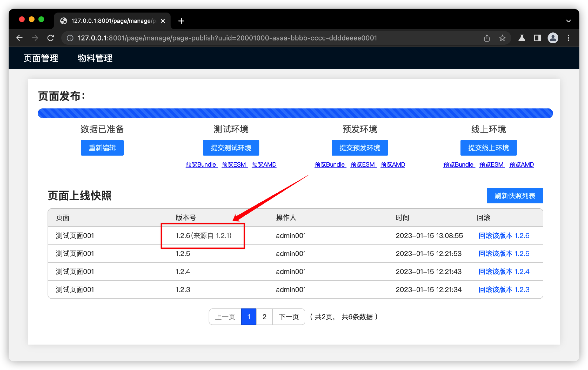Open the 页面管理 menu
588x370 pixels.
[41, 58]
